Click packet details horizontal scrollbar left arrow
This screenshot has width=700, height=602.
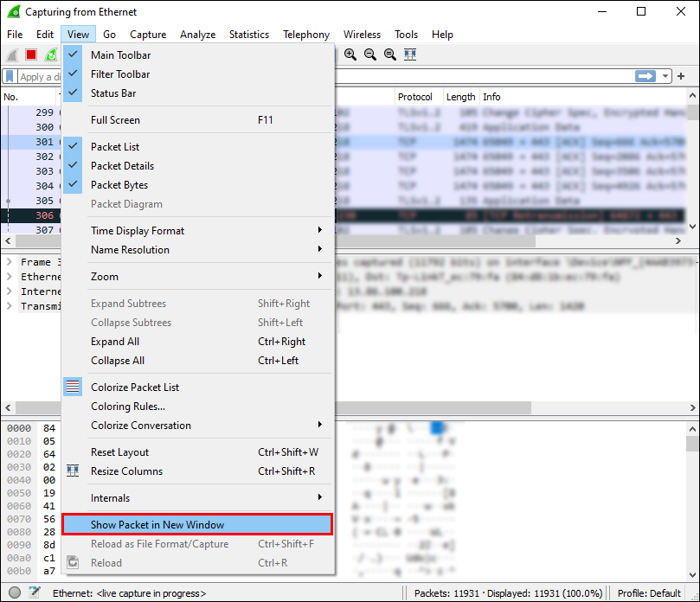pos(8,407)
